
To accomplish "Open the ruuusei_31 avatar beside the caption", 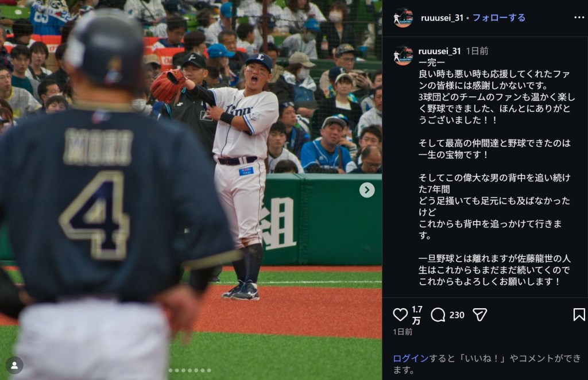I will click(403, 56).
